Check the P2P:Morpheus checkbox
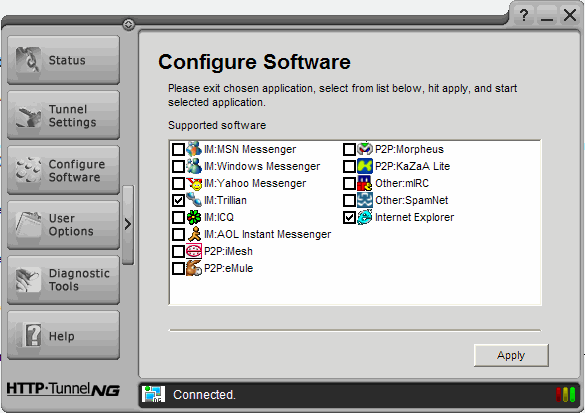 coord(349,149)
